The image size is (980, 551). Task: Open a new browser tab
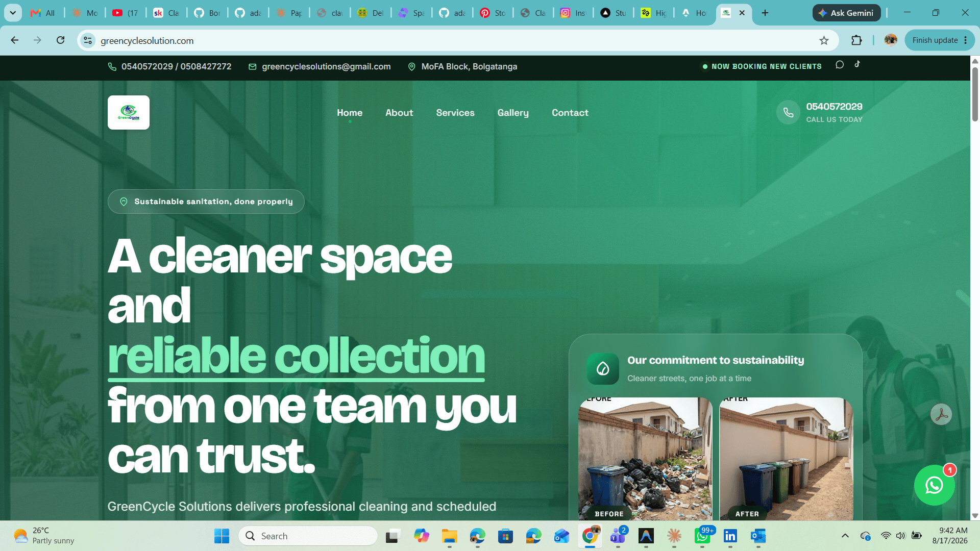point(765,13)
